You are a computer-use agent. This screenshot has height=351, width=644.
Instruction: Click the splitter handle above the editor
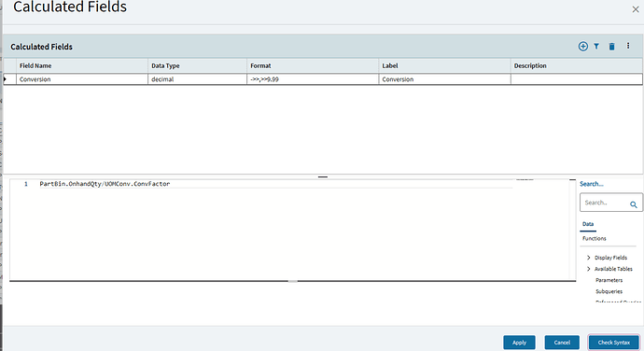click(323, 176)
